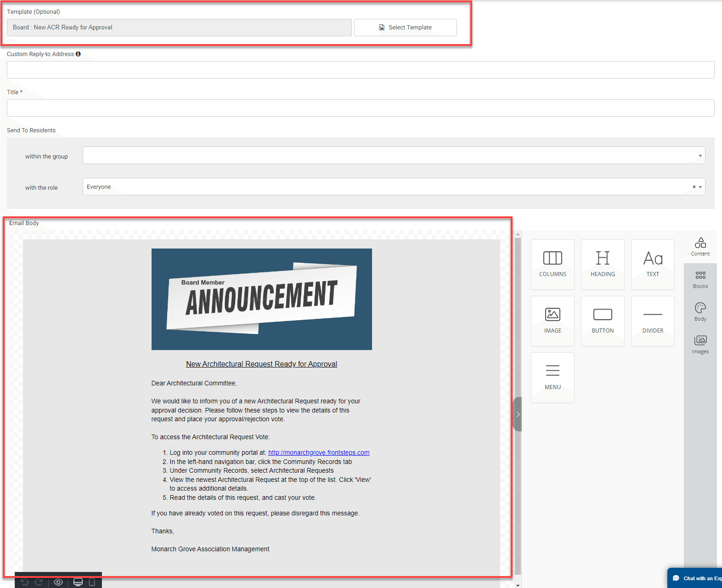Open the within the group dropdown
This screenshot has width=722, height=588.
pos(394,155)
